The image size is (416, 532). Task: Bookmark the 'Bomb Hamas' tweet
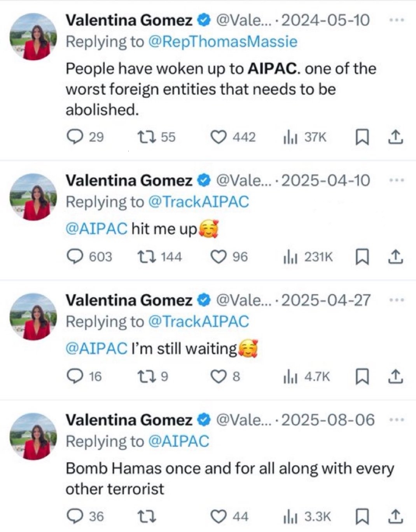[362, 516]
